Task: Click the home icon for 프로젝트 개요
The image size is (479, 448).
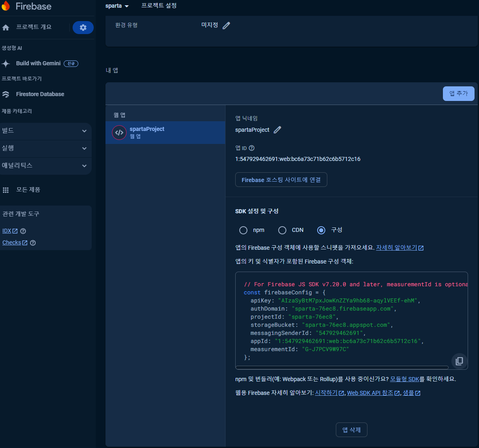Action: tap(6, 28)
